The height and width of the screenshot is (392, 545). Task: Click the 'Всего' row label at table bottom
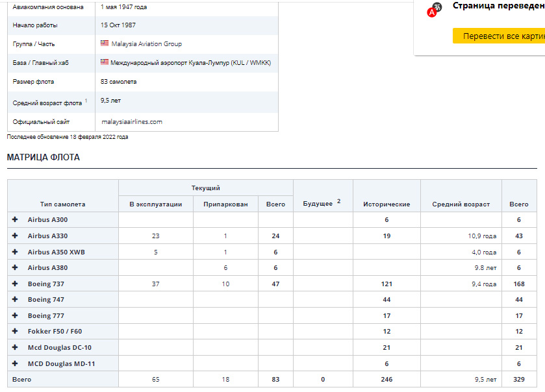click(21, 380)
